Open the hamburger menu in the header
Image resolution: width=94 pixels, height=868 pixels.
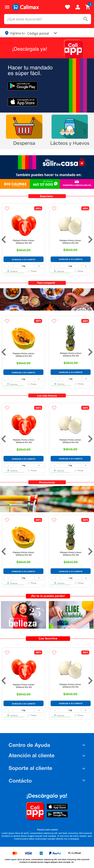point(7,7)
